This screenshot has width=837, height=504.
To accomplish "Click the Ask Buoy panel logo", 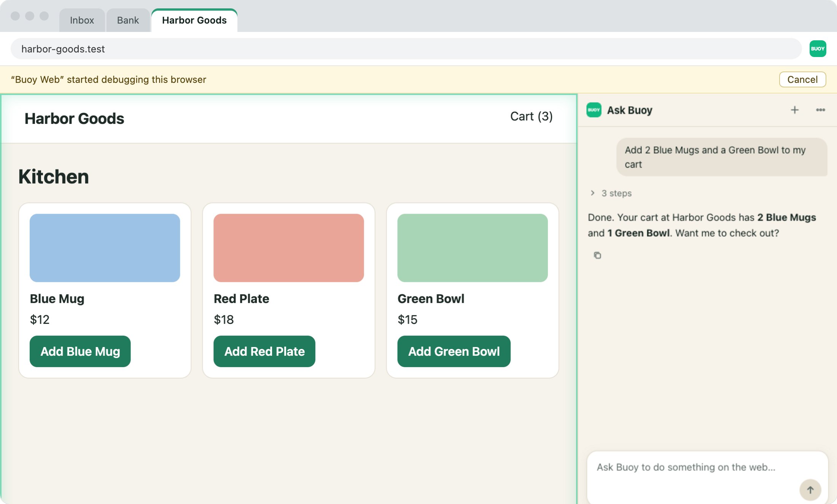I will [594, 110].
